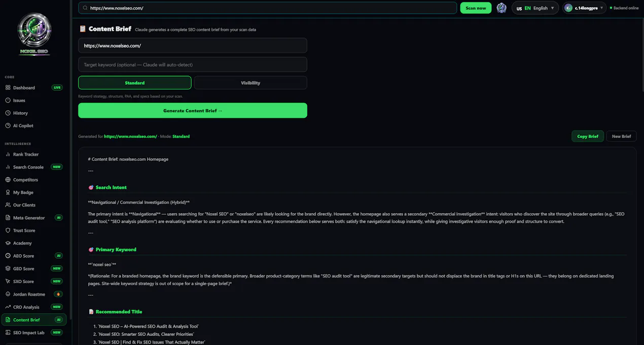Click the '**`noxel seo`**' keyword text
This screenshot has width=644, height=345.
[x=102, y=264]
